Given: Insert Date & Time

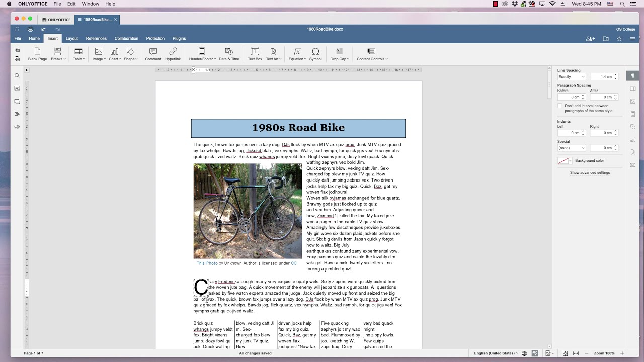Looking at the screenshot, I should (x=229, y=54).
